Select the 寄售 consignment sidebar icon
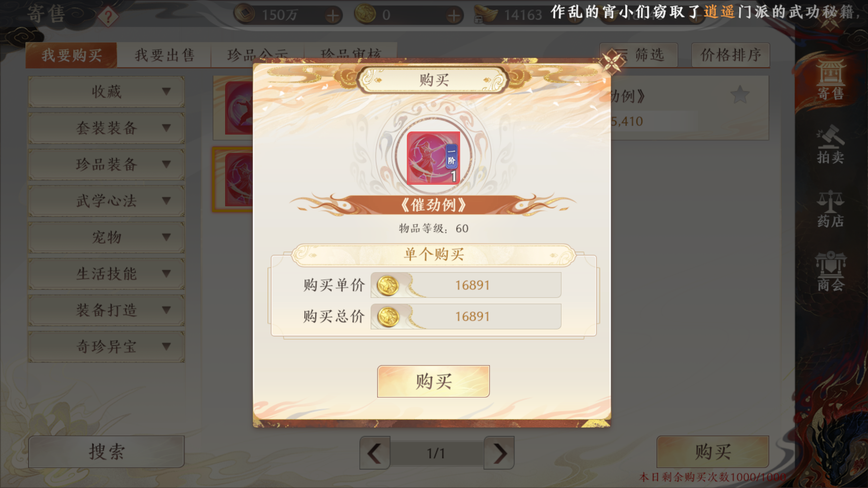The image size is (868, 488). (x=830, y=80)
